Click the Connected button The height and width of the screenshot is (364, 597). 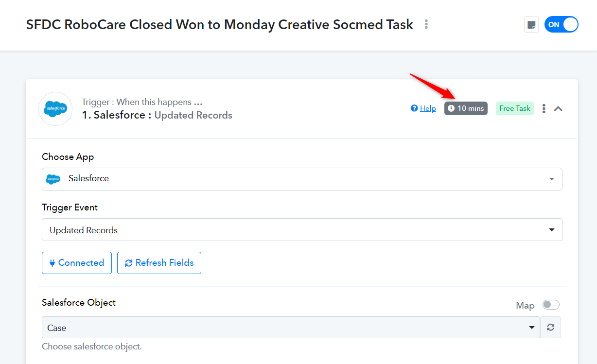pos(77,263)
